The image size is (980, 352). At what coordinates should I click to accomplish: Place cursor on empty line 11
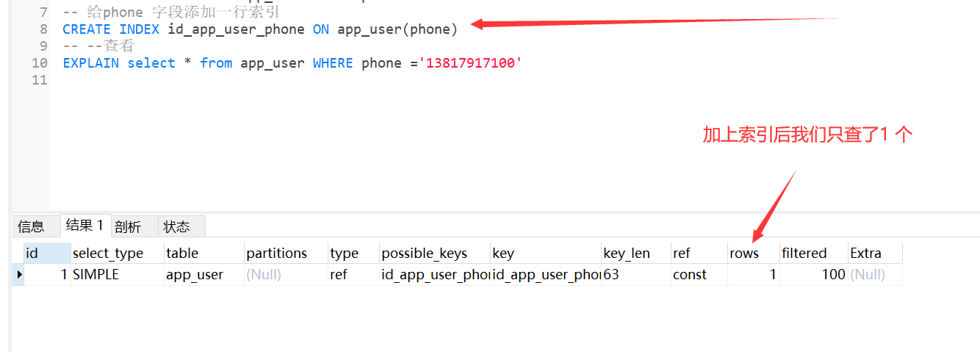(x=514, y=80)
